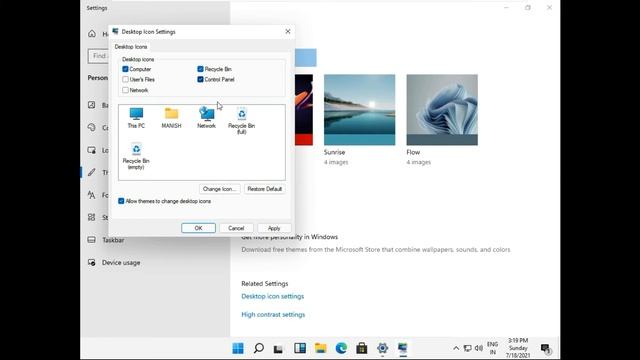Screen dimensions: 640x360
Task: Toggle Allow themes to change desktop icons
Action: [121, 201]
